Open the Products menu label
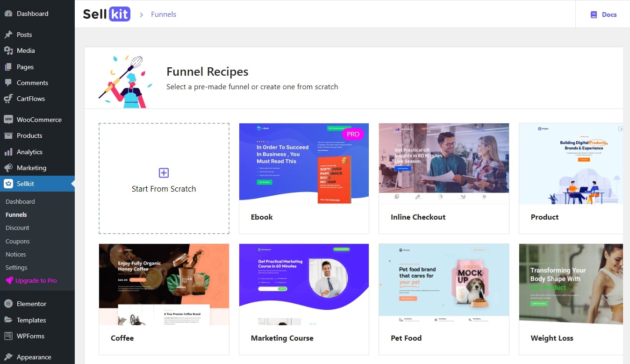 click(29, 136)
